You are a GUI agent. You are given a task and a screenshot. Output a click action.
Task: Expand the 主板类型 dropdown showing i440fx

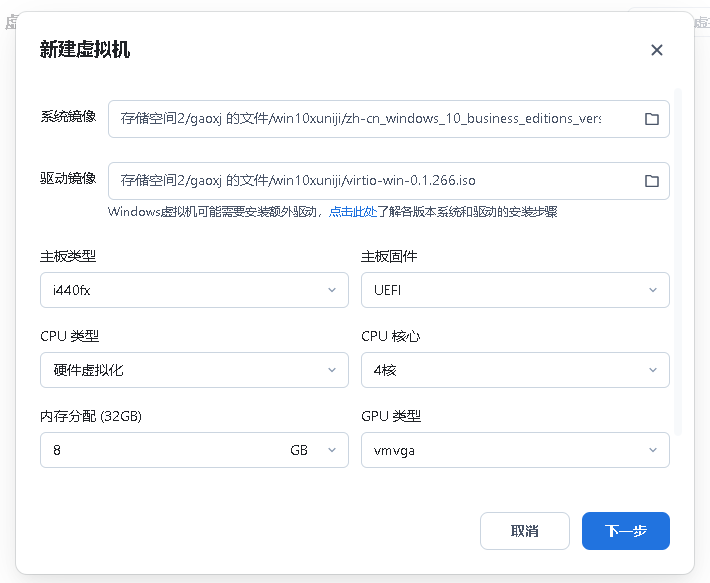click(x=194, y=290)
